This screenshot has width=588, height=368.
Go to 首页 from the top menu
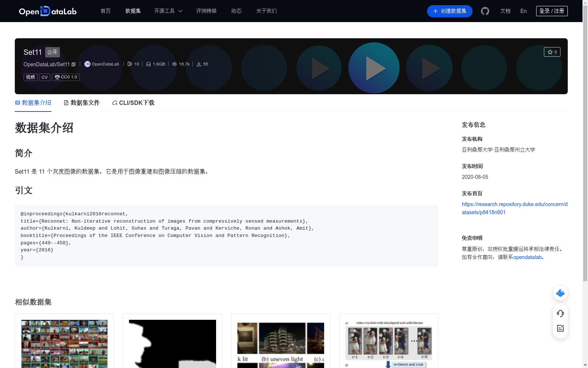[x=105, y=11]
